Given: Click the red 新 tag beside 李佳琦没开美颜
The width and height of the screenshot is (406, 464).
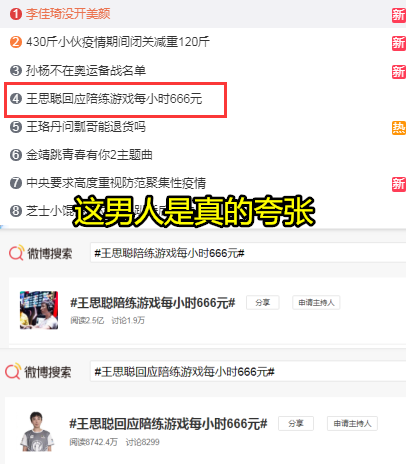Looking at the screenshot, I should pos(398,15).
